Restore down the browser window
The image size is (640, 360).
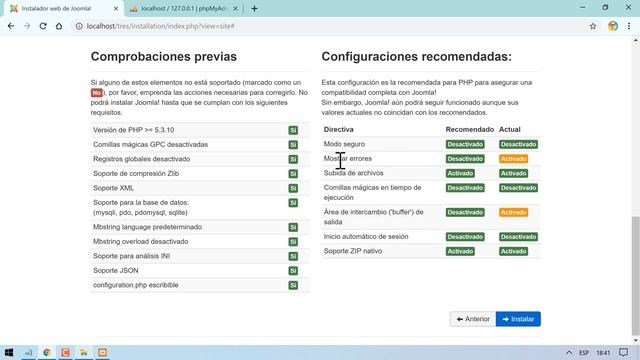605,8
